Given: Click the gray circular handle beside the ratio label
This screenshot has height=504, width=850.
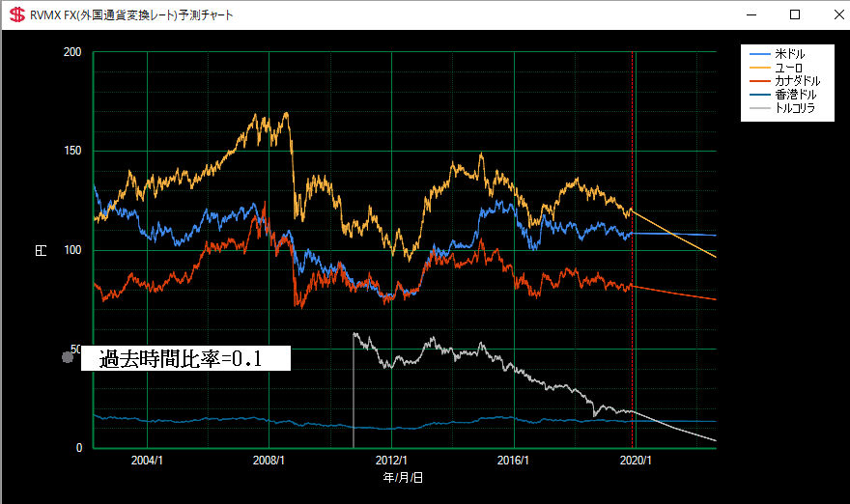Looking at the screenshot, I should 67,358.
